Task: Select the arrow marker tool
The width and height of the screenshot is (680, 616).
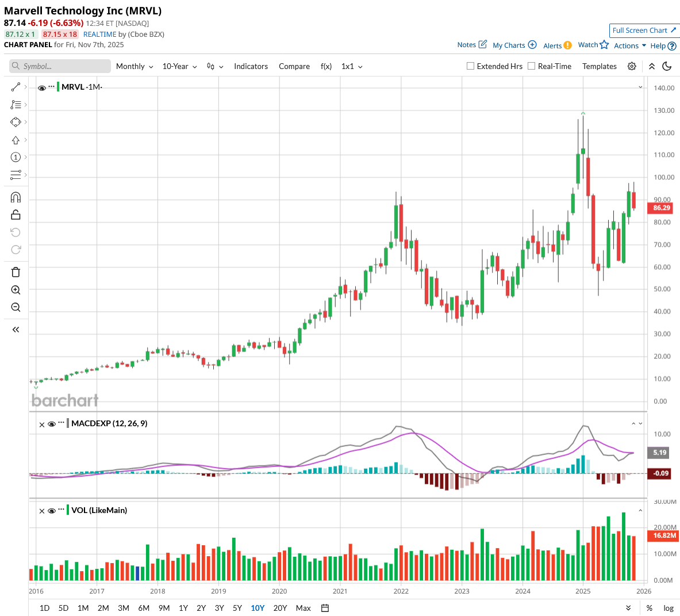Action: 16,140
